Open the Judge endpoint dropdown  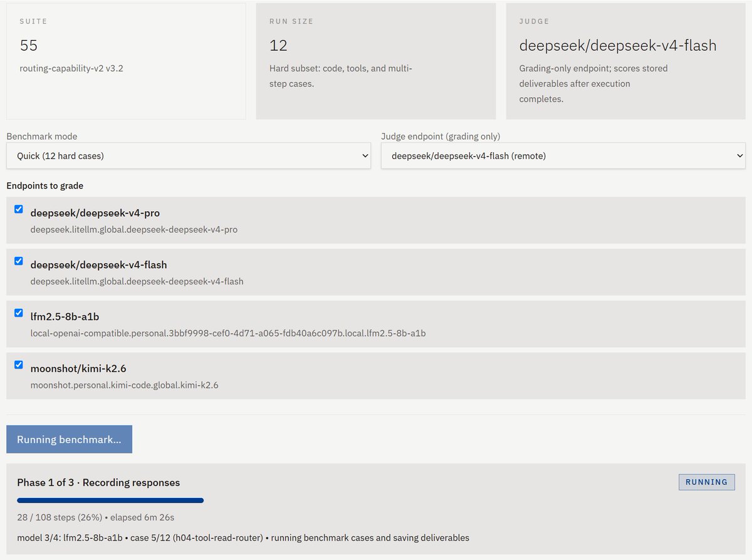click(563, 156)
